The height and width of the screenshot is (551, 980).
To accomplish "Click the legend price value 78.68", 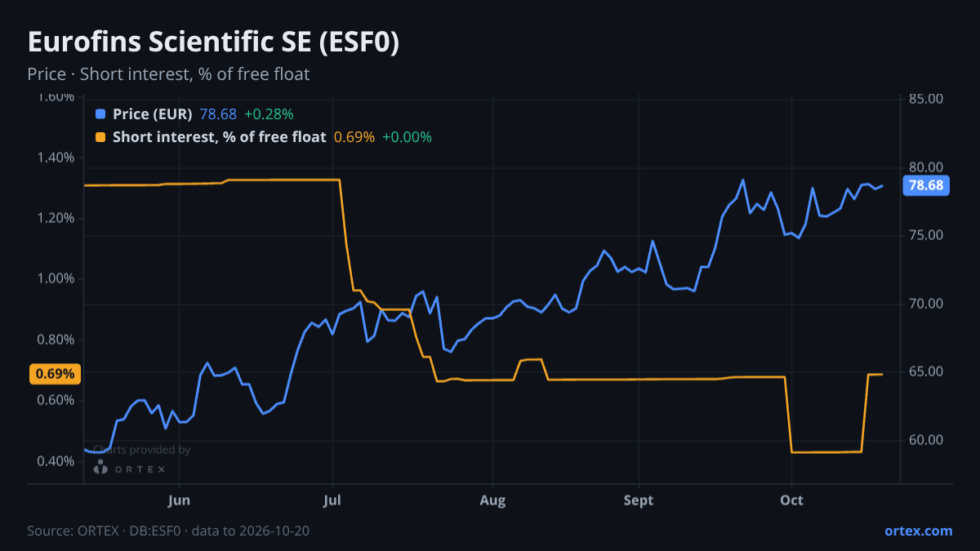I will 218,114.
